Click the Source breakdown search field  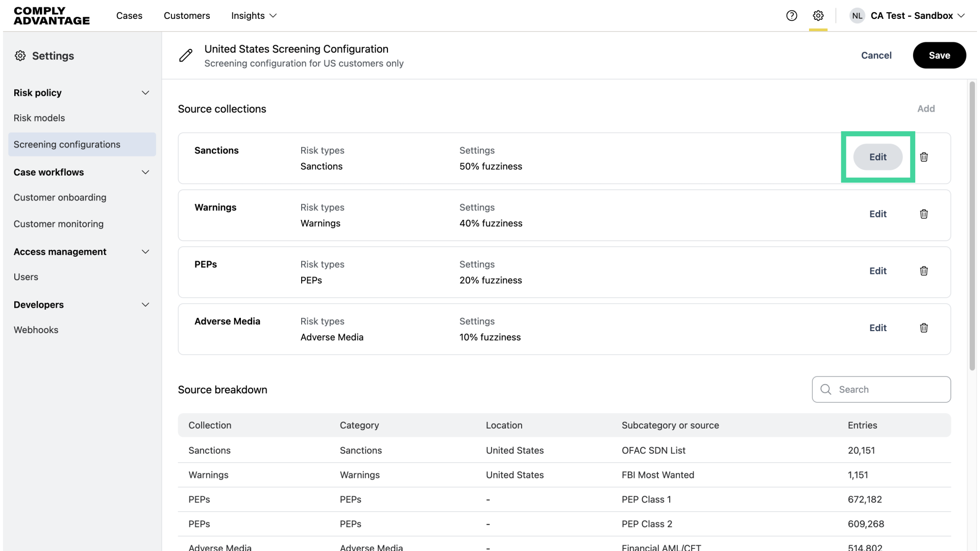pos(888,389)
